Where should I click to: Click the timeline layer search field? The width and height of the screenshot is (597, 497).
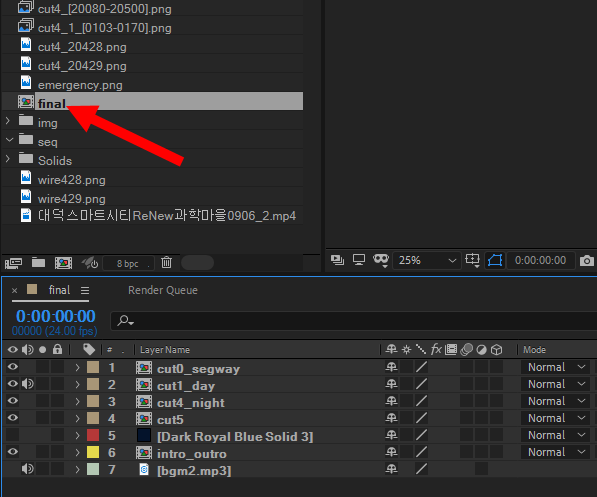coord(354,321)
